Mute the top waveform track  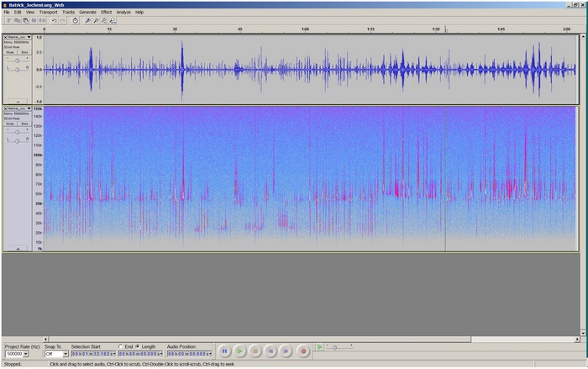click(10, 52)
